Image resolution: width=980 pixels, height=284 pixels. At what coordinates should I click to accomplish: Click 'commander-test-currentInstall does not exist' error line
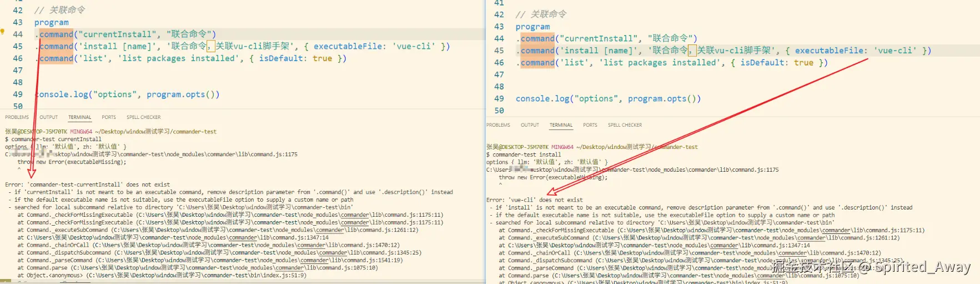tap(88, 185)
